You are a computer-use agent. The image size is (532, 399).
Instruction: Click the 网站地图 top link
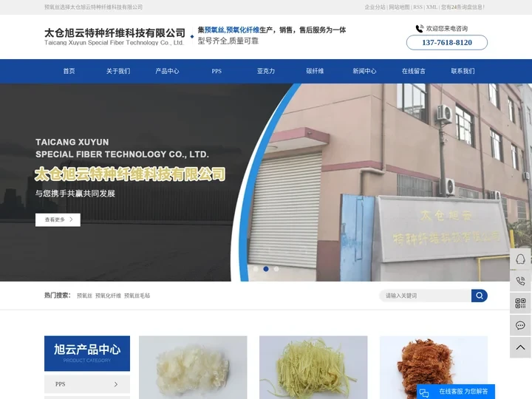pyautogui.click(x=399, y=7)
